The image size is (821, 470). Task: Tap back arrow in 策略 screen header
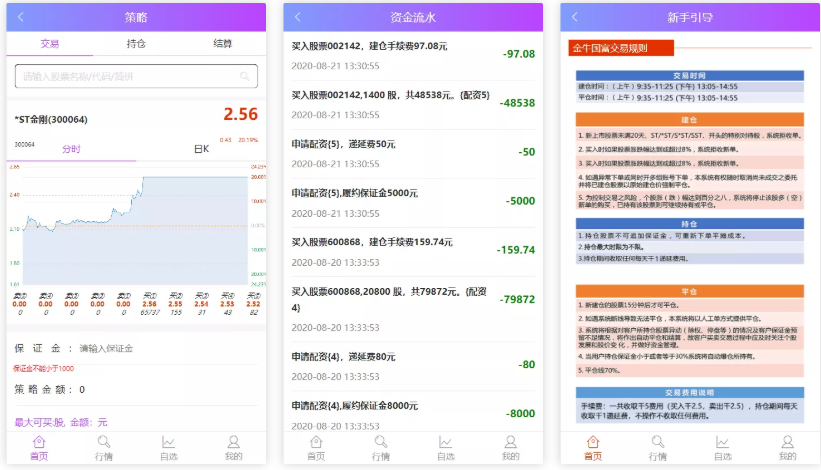pos(21,18)
